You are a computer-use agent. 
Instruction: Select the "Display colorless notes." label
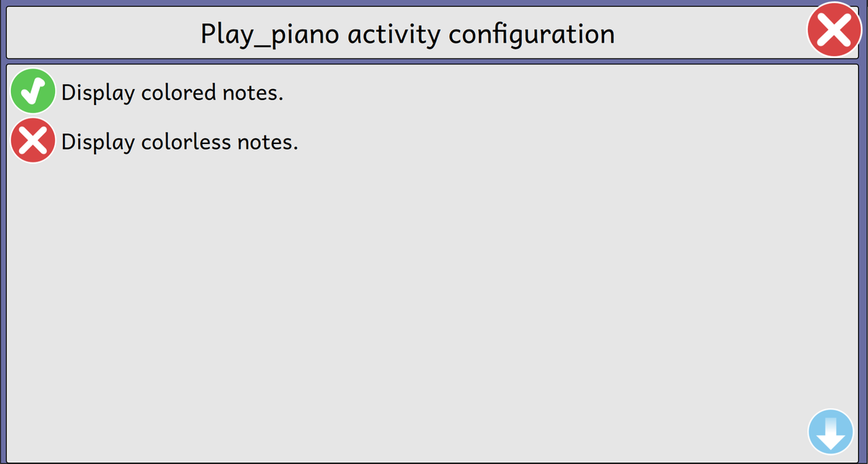pos(179,142)
